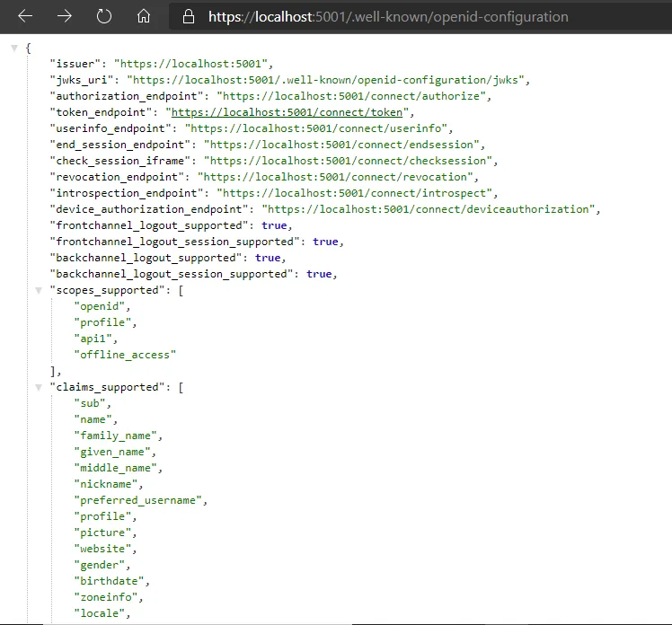Select the "preferred_username" claim entry
672x625 pixels.
click(x=138, y=501)
